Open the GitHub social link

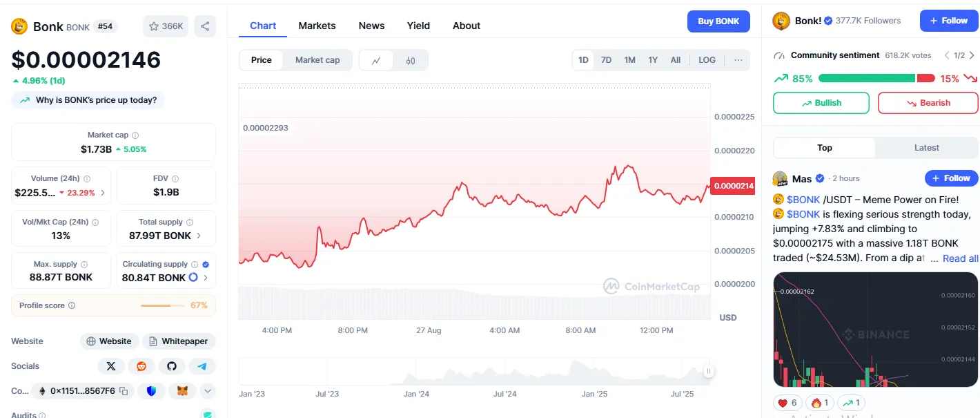click(172, 366)
